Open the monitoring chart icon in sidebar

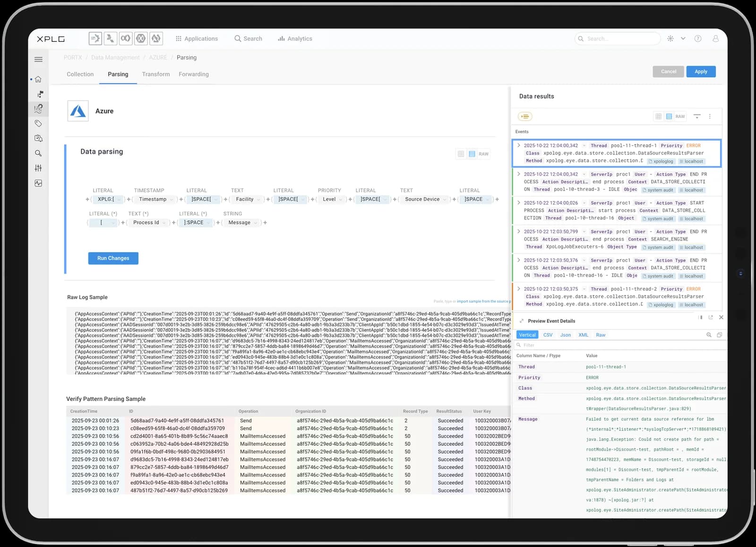pos(38,183)
